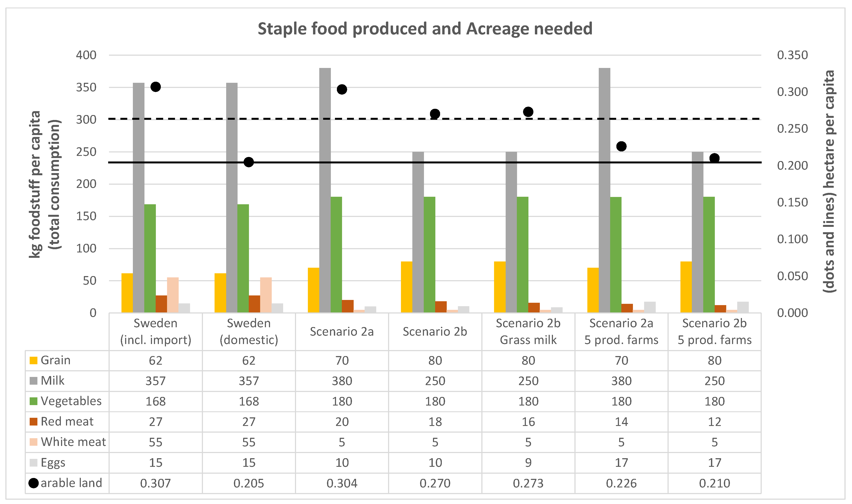Image resolution: width=852 pixels, height=504 pixels.
Task: Click the solid black horizontal line
Action: point(373,162)
